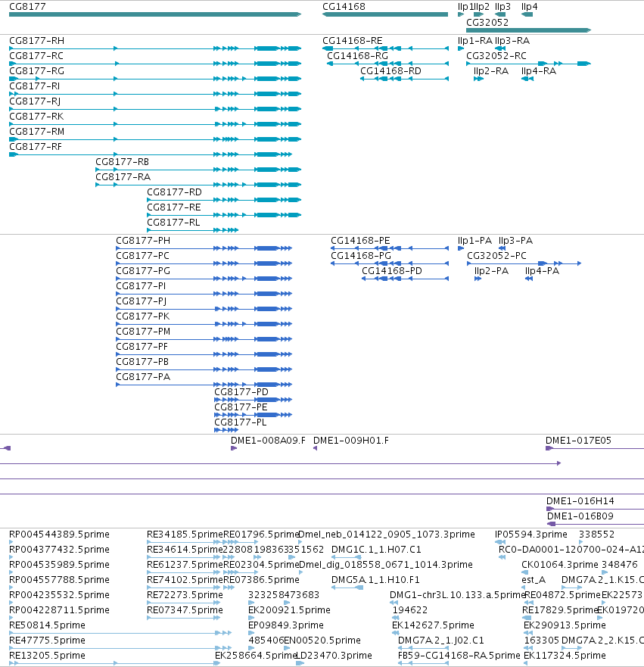Viewport: 644px width, 667px height.
Task: Select protein CG8177-PC label
Action: click(143, 256)
